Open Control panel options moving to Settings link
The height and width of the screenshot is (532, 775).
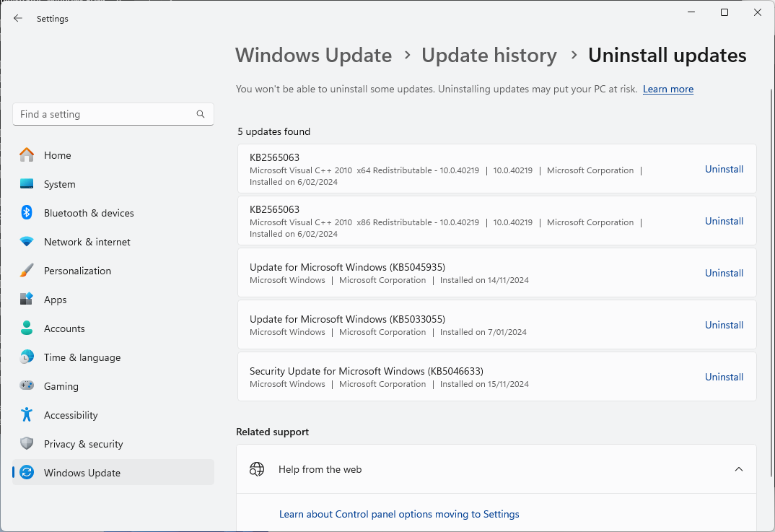click(399, 515)
